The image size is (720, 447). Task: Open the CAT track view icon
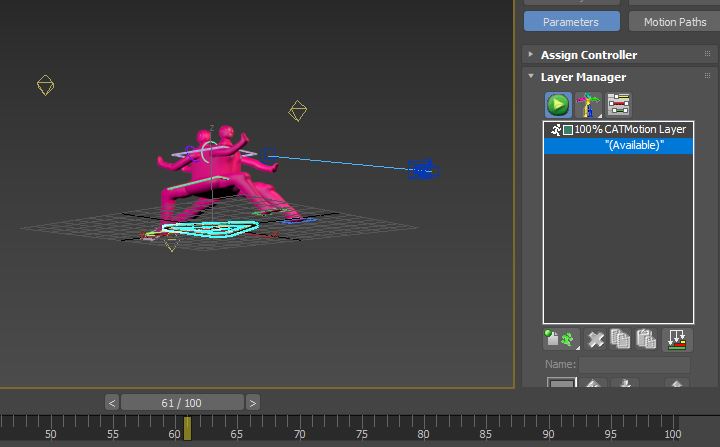click(x=619, y=104)
